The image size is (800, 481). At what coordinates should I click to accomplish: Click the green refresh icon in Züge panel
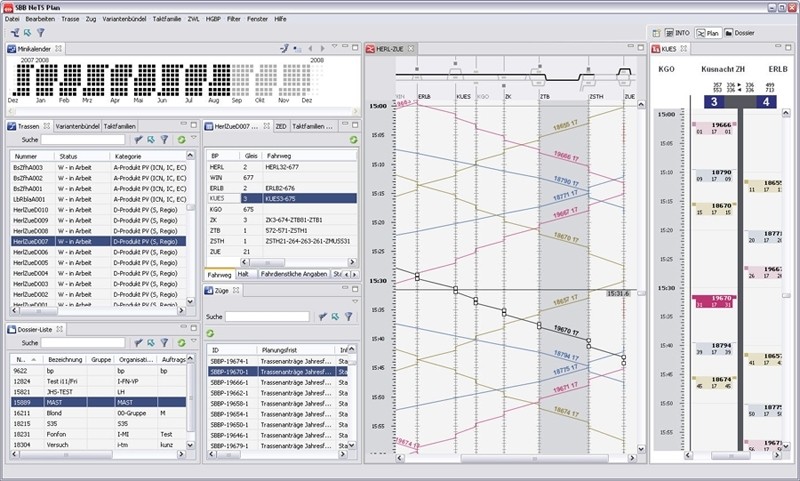tap(211, 332)
